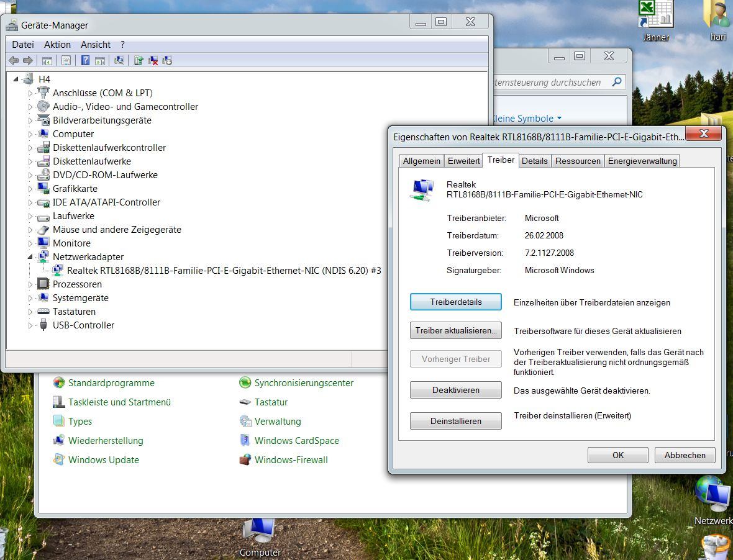Open the Aktion menu
Screen dimensions: 733x560
point(58,44)
